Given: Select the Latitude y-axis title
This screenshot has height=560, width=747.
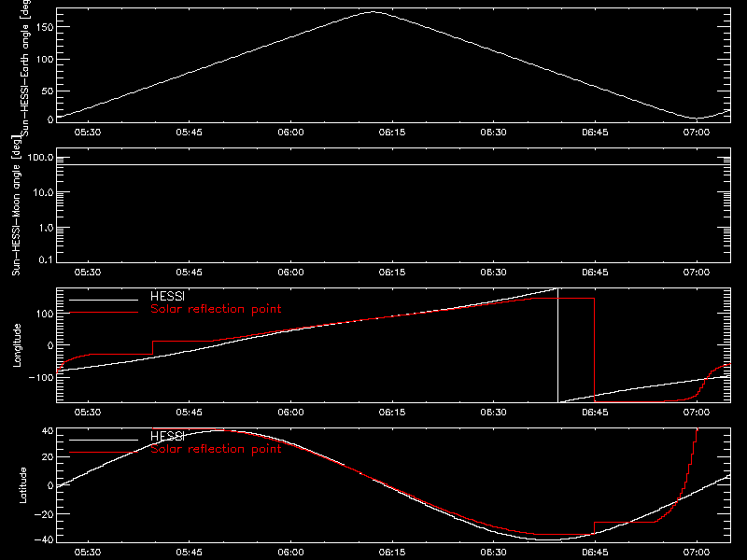Looking at the screenshot, I should tap(22, 485).
